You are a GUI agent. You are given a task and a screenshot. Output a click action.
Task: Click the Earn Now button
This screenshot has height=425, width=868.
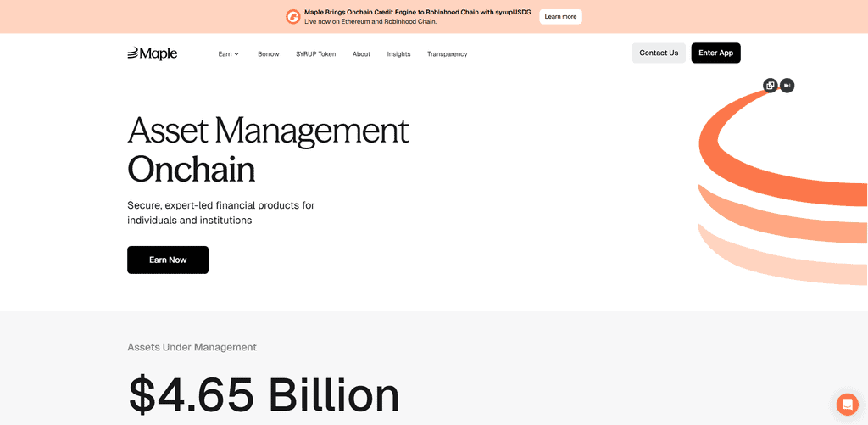pos(168,260)
